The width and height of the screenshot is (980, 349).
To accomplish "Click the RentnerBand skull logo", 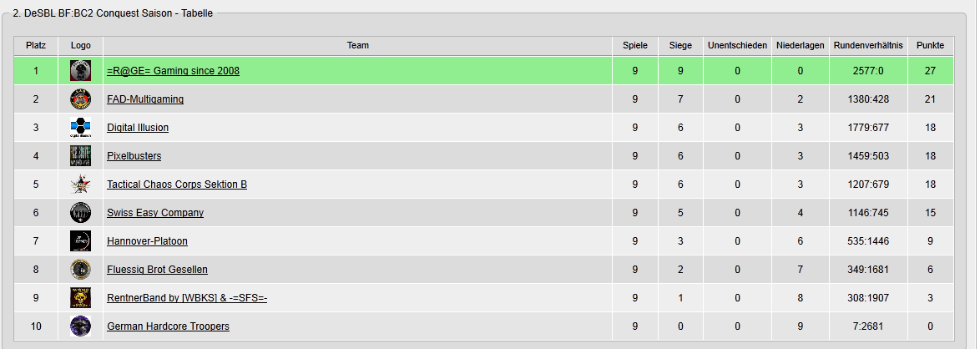I will tap(81, 298).
